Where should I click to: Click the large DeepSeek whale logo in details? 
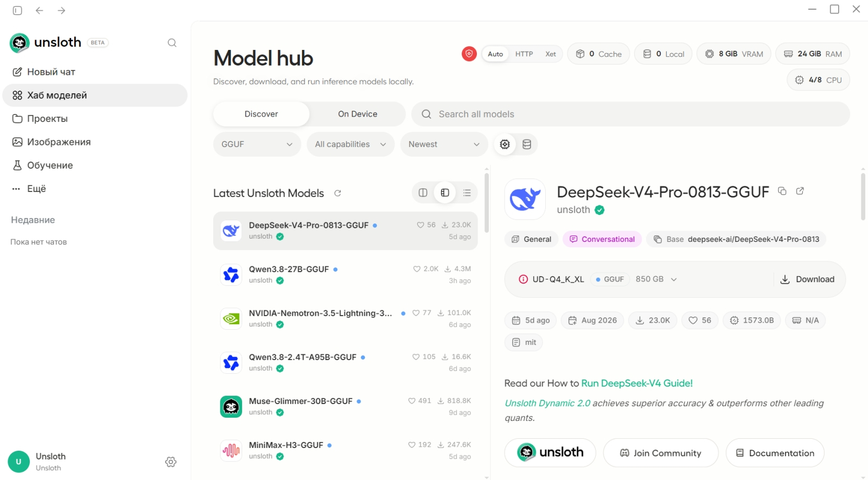pos(525,199)
